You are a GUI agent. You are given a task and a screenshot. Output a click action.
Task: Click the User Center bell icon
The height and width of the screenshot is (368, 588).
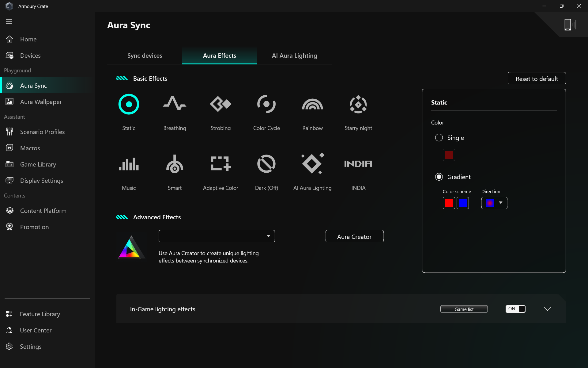click(9, 330)
